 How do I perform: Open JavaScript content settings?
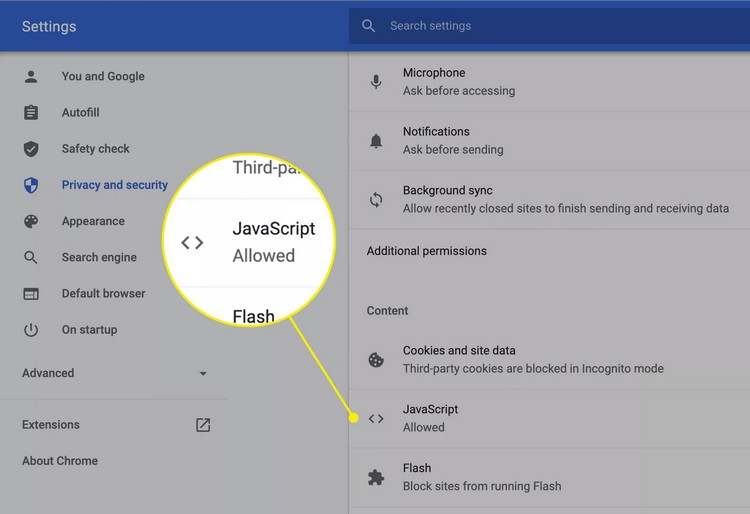[x=549, y=419]
